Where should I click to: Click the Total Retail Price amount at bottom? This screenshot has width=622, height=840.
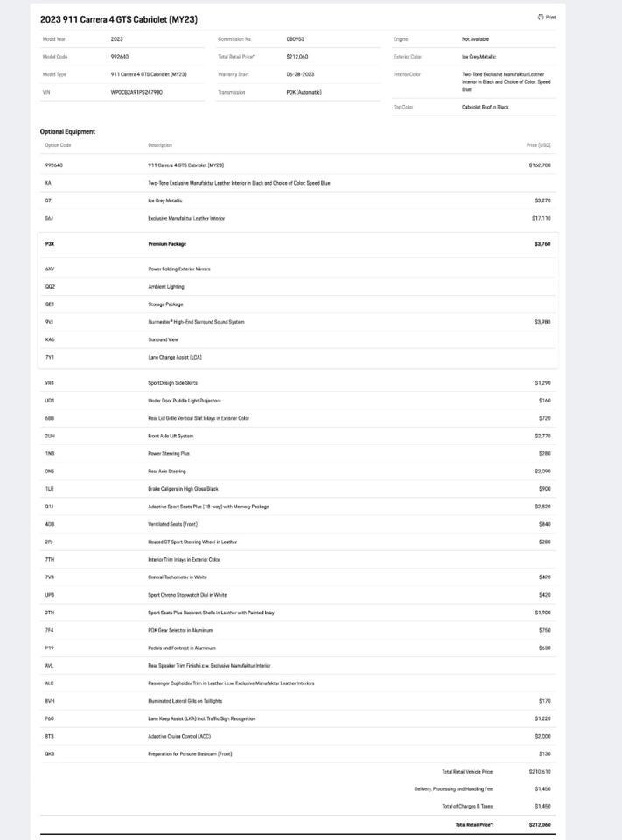540,825
